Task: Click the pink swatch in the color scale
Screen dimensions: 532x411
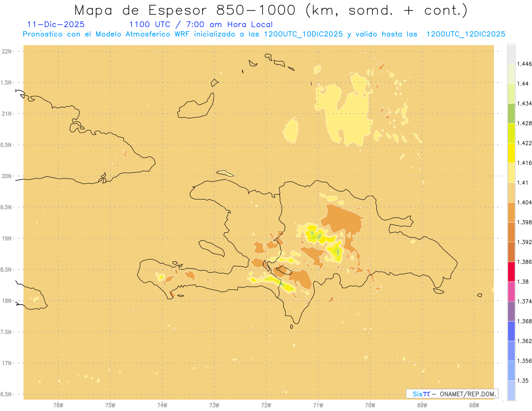Action: point(511,291)
